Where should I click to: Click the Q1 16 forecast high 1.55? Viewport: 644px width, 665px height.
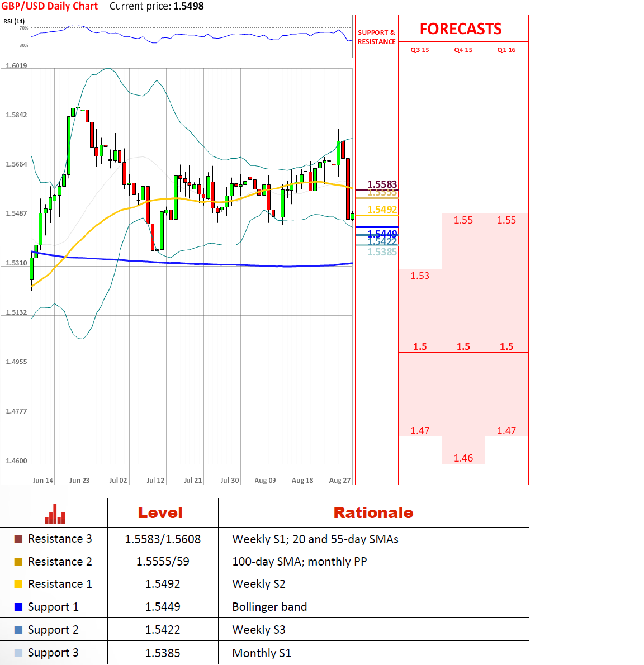(506, 220)
